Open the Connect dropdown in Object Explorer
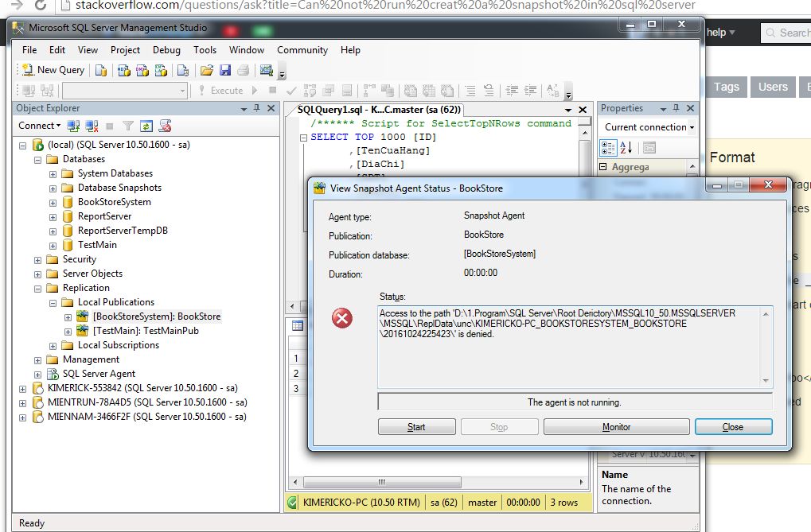 (39, 126)
